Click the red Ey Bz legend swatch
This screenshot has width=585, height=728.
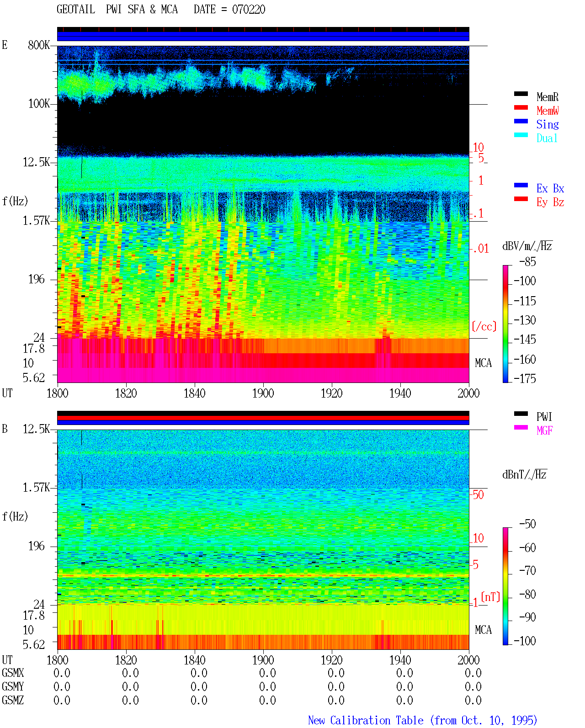pyautogui.click(x=521, y=199)
